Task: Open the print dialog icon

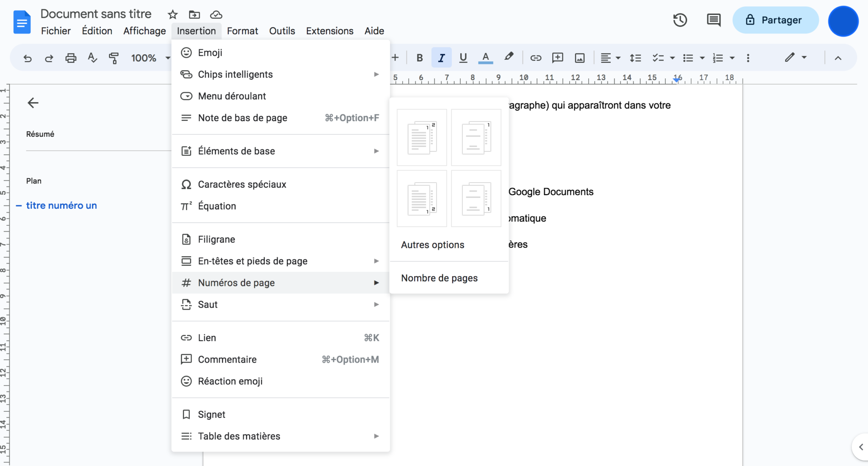Action: pyautogui.click(x=71, y=58)
